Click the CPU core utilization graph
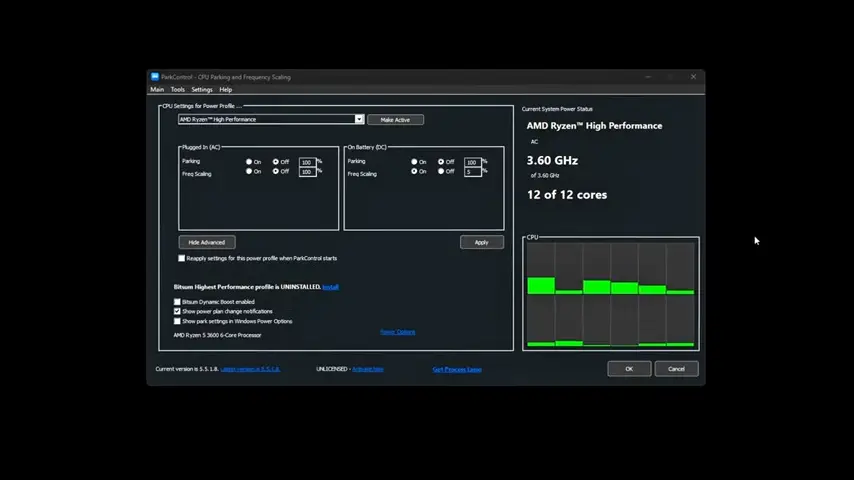This screenshot has width=854, height=480. [611, 294]
